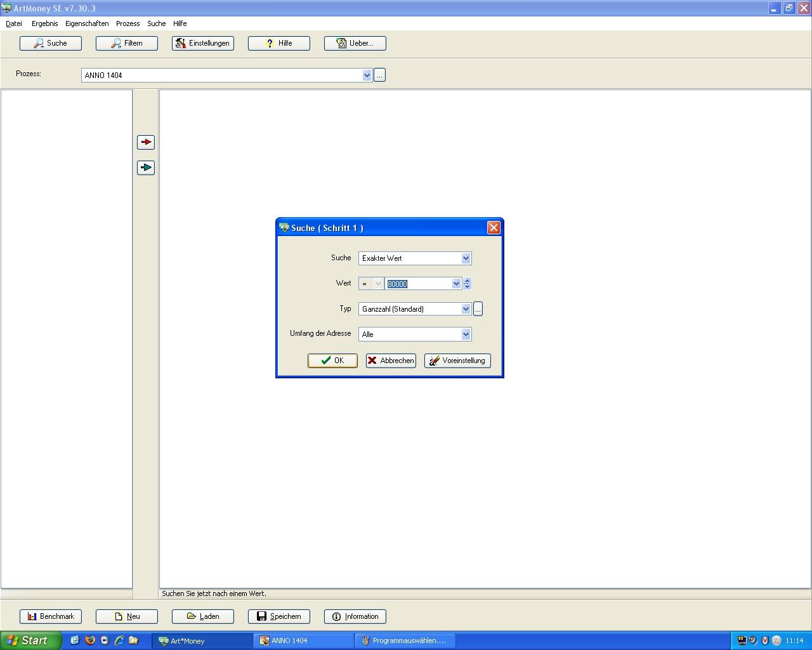Open the Windows Start menu
The image size is (812, 650).
click(x=30, y=640)
